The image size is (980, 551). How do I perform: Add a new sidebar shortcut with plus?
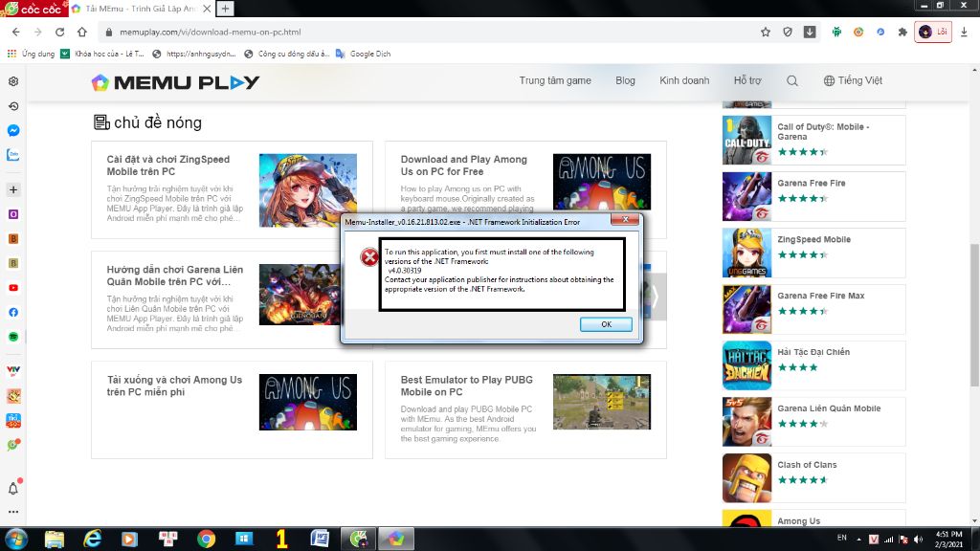13,189
